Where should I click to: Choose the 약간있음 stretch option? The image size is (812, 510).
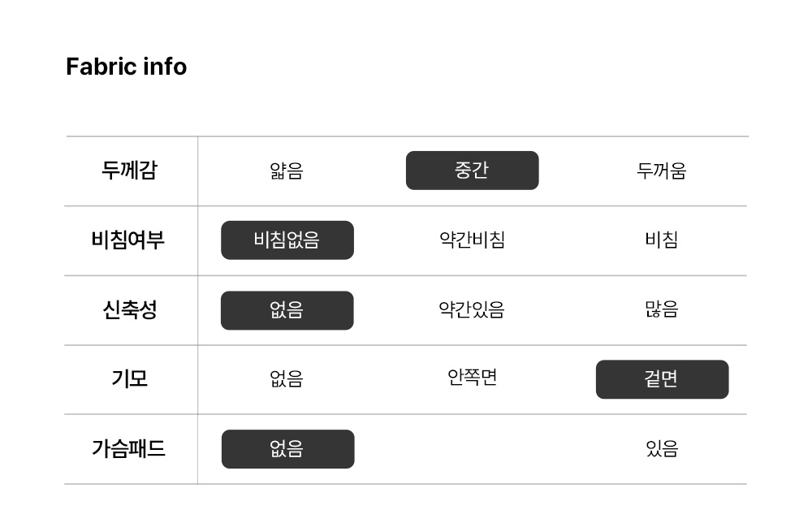pos(472,310)
